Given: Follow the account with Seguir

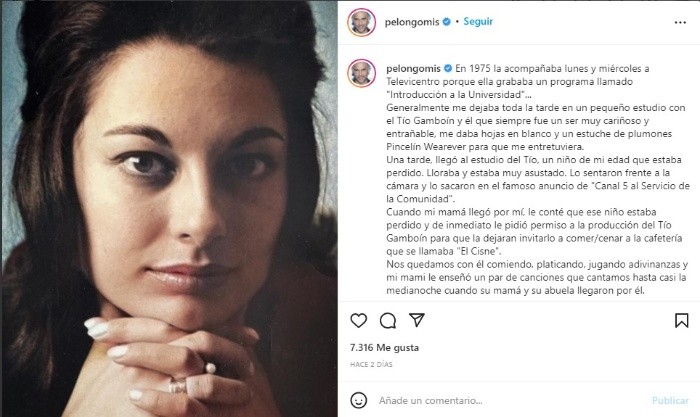Looking at the screenshot, I should pos(478,21).
